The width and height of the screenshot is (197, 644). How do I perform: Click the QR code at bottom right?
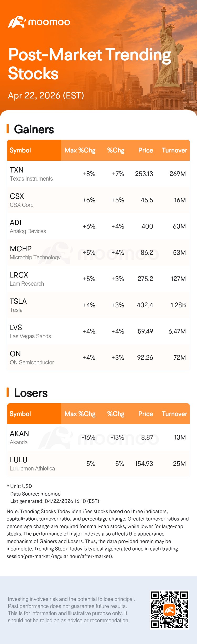[x=169, y=610]
